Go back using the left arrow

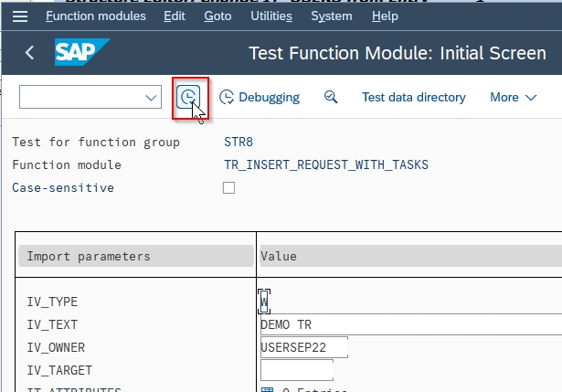[30, 53]
